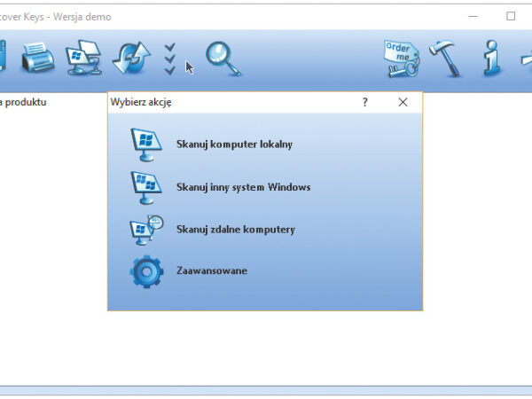Click the cut-off icon left of the printer
The width and height of the screenshot is (532, 399).
tap(3, 59)
